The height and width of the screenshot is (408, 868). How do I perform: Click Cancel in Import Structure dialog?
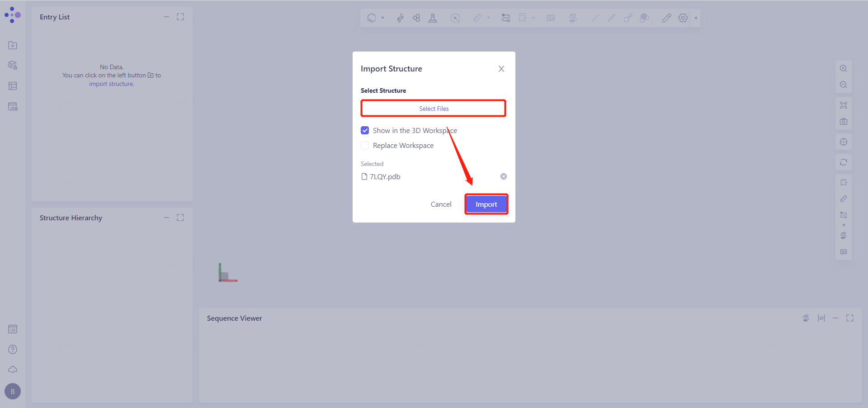click(441, 204)
